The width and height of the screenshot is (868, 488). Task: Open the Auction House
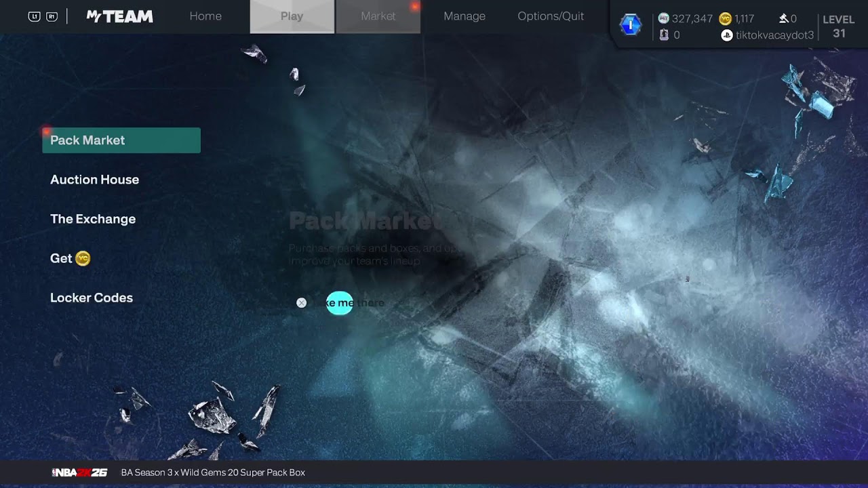pos(94,180)
